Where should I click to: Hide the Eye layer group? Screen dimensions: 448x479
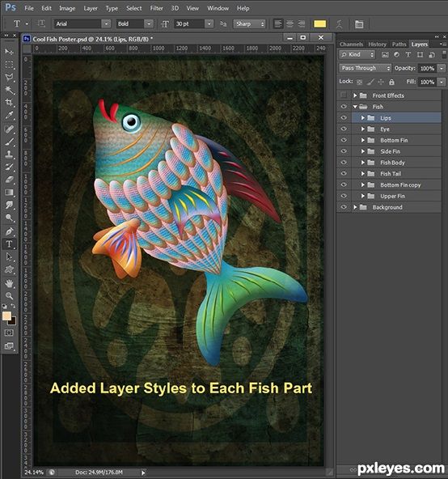344,129
